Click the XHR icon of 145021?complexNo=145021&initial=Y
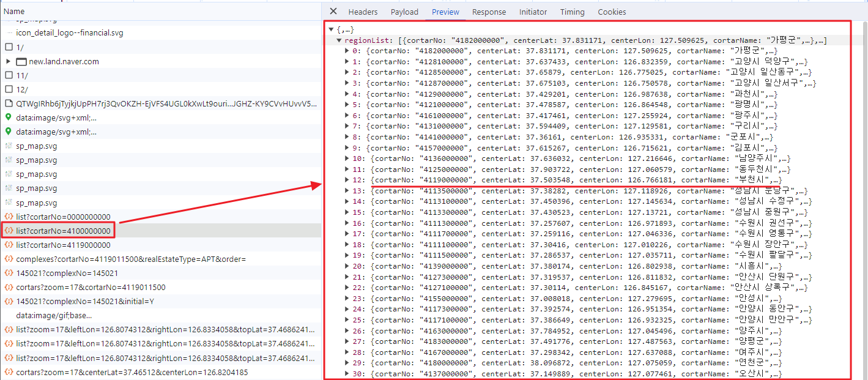Image resolution: width=868 pixels, height=380 pixels. click(x=9, y=301)
